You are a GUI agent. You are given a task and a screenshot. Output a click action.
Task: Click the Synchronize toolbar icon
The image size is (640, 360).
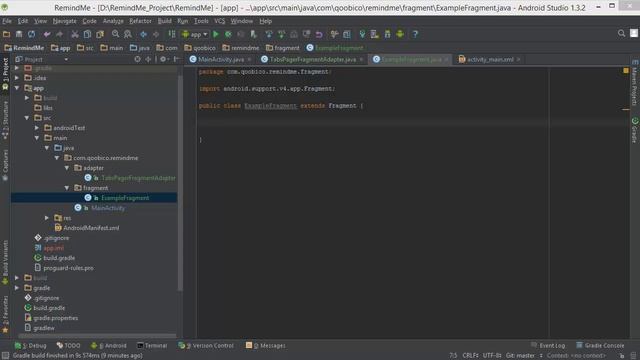point(31,34)
